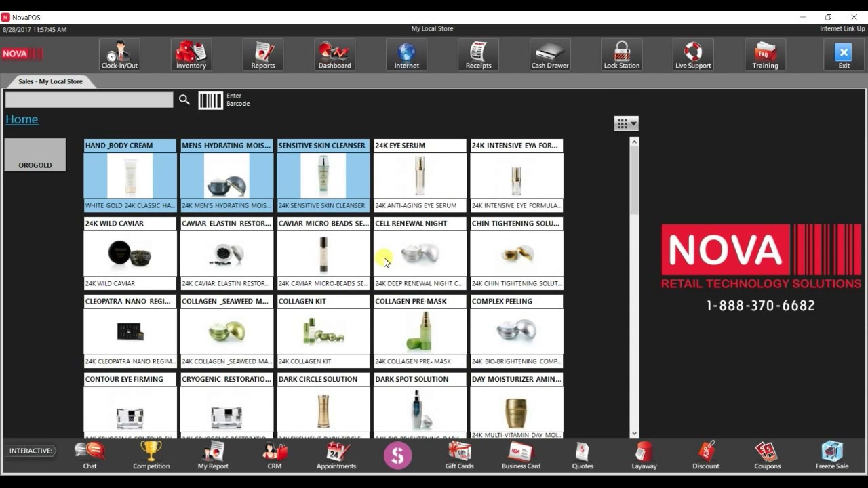Viewport: 868px width, 488px height.
Task: Open Gift Cards
Action: click(x=459, y=455)
